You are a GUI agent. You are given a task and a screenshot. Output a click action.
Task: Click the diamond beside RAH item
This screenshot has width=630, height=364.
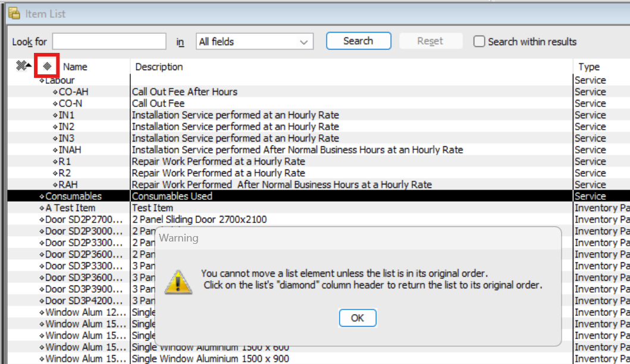tap(55, 185)
